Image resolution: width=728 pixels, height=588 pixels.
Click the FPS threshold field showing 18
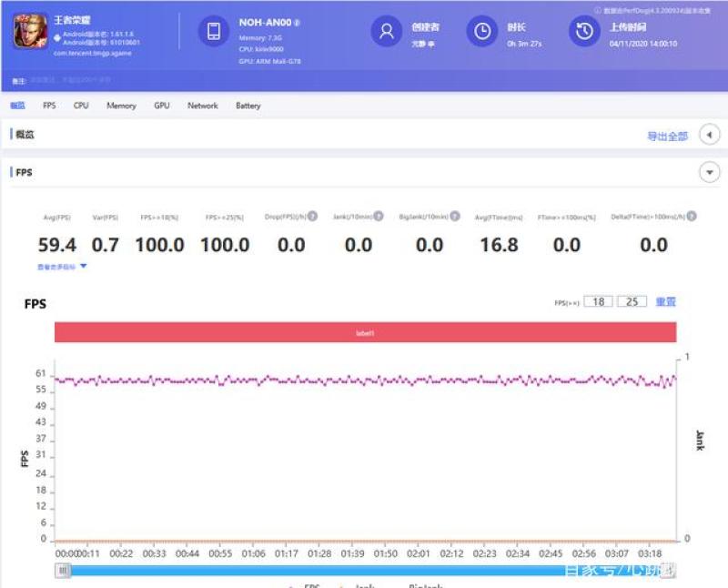tap(598, 302)
